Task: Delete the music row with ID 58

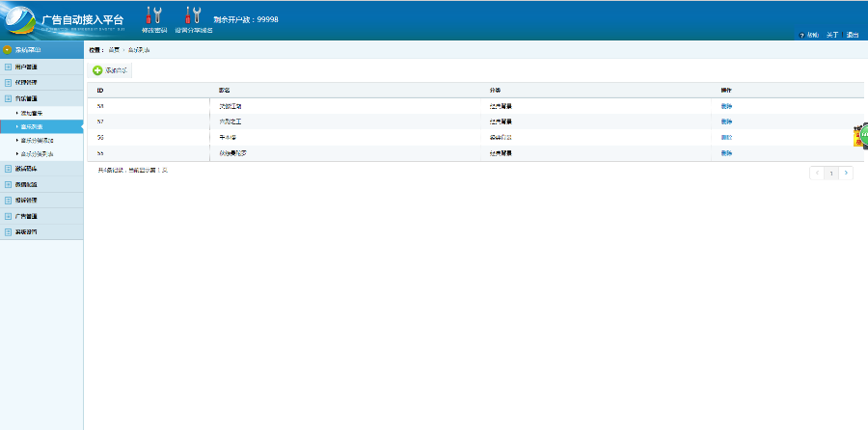Action: pos(726,106)
